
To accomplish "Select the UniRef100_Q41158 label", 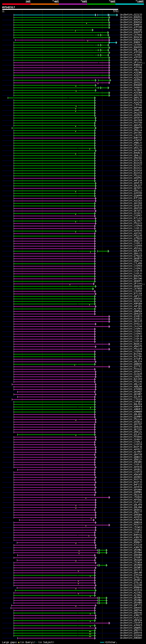I will point(131,113).
